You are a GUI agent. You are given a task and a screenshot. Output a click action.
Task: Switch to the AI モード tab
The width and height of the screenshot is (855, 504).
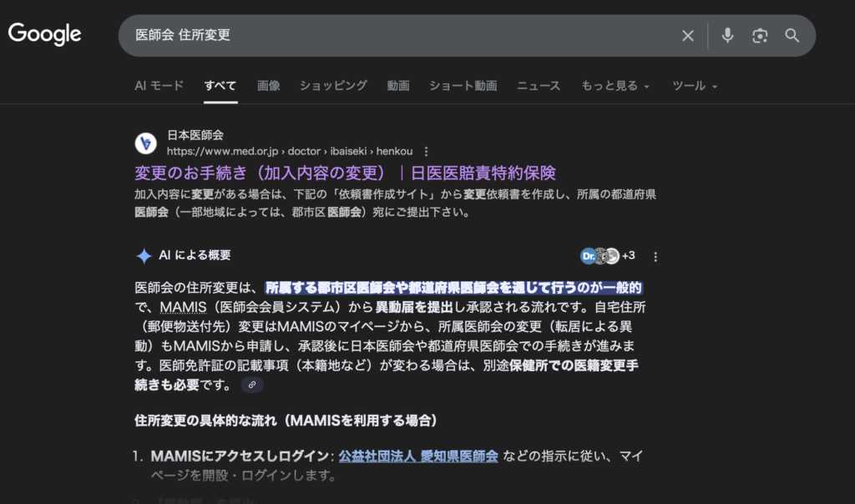158,85
